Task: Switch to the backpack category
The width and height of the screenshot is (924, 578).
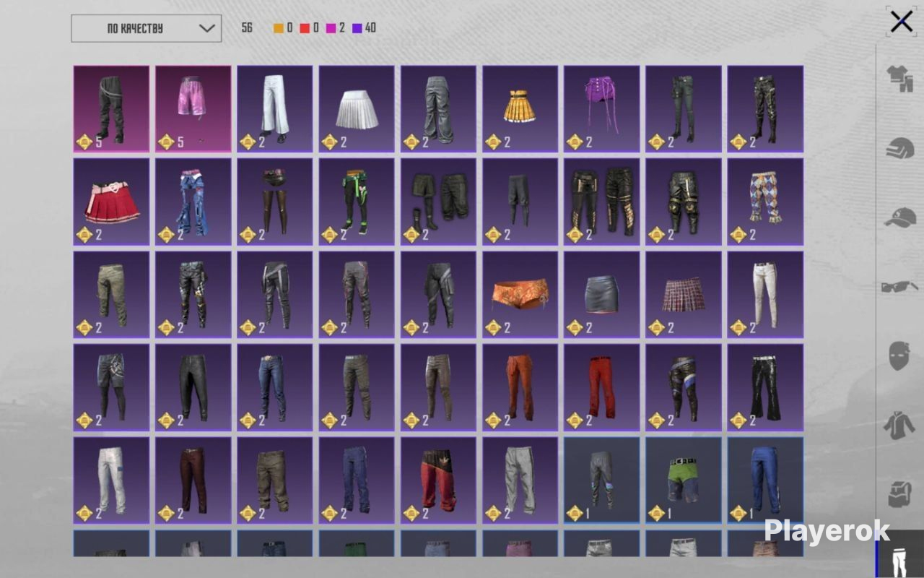Action: (899, 494)
